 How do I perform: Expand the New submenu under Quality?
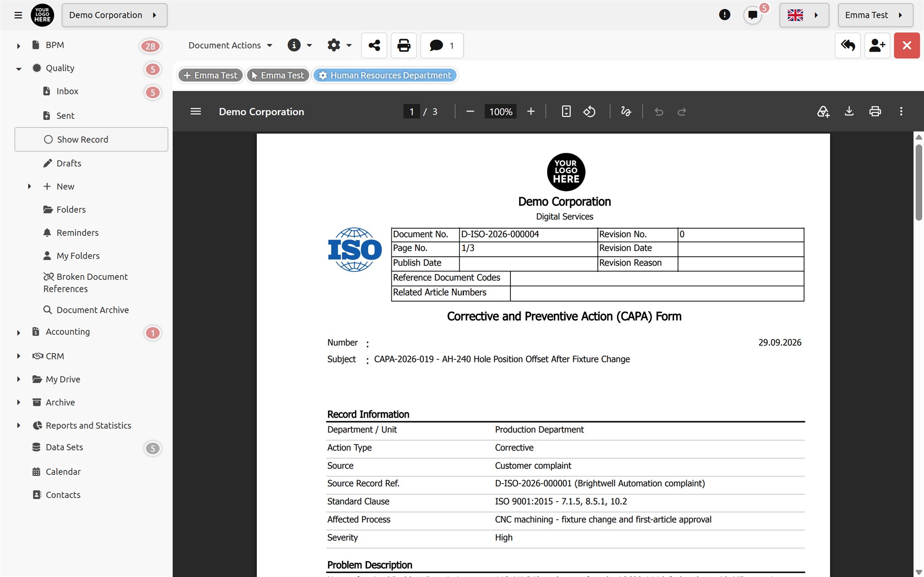click(29, 186)
